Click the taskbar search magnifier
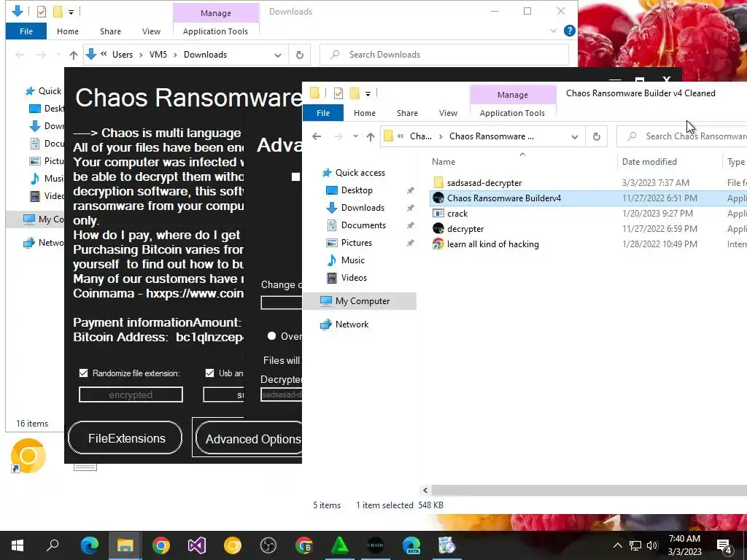This screenshot has height=560, width=747. (53, 545)
